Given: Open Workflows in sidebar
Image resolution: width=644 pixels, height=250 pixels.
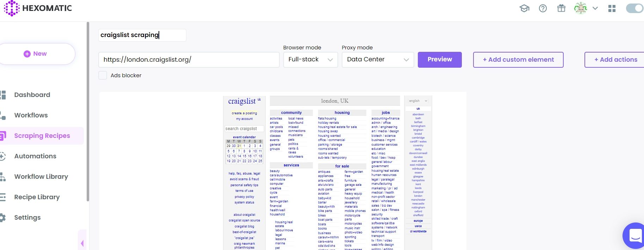Looking at the screenshot, I should (31, 115).
